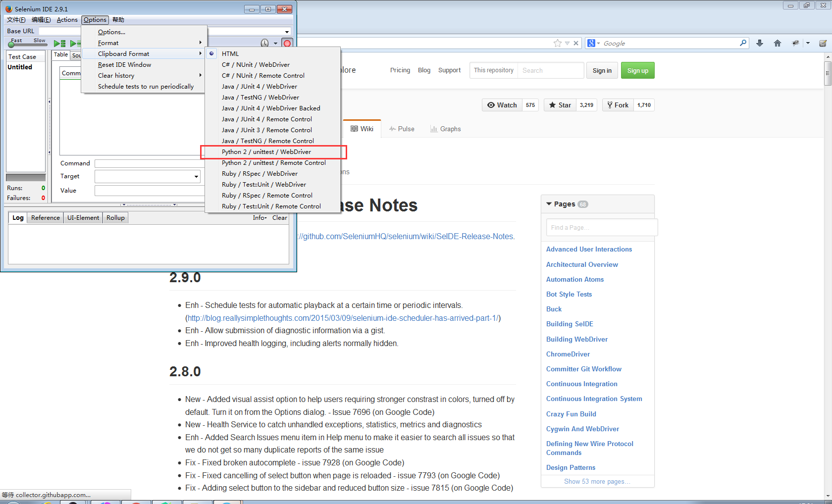Click the Google search engine icon
Image resolution: width=832 pixels, height=504 pixels.
pos(591,43)
